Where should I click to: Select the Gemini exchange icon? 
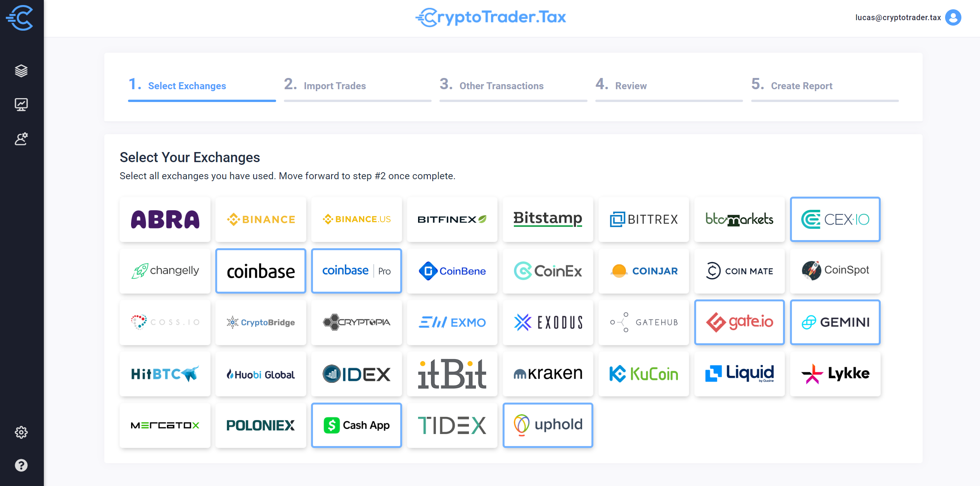click(835, 322)
